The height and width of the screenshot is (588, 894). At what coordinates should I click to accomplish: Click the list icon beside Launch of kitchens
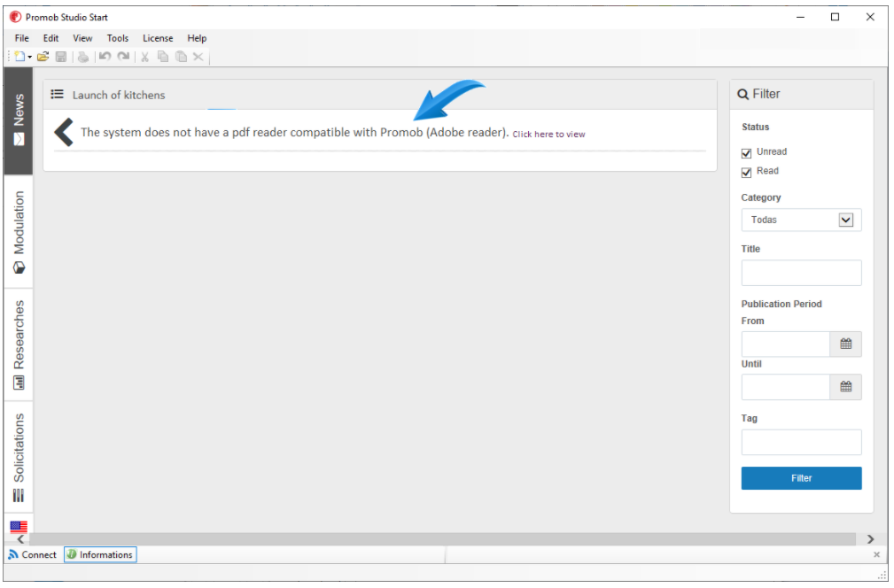(57, 94)
